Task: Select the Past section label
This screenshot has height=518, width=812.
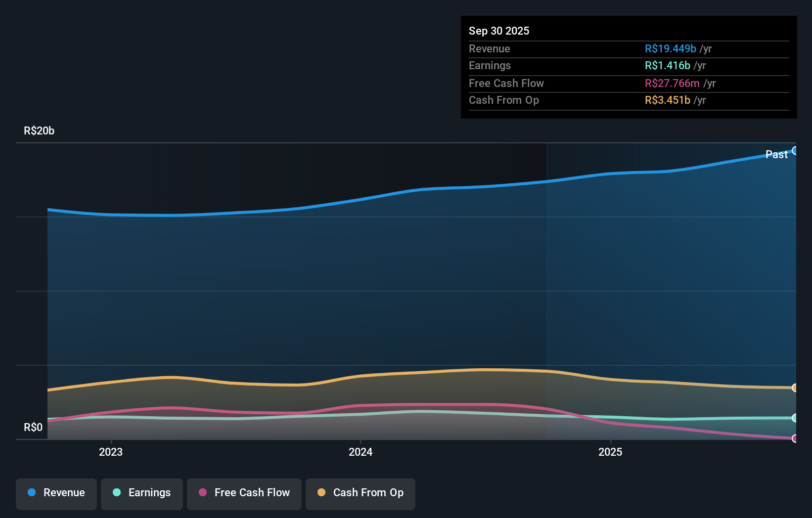Action: (776, 154)
